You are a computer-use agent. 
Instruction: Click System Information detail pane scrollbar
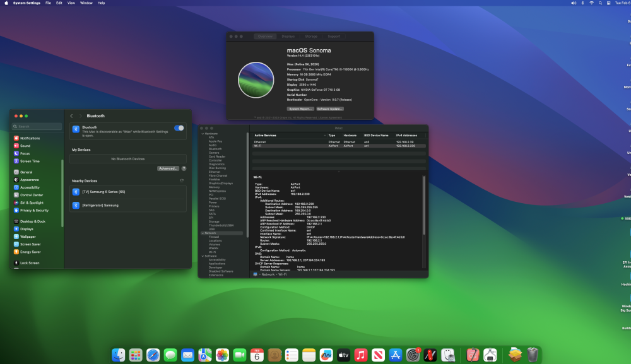pyautogui.click(x=424, y=206)
